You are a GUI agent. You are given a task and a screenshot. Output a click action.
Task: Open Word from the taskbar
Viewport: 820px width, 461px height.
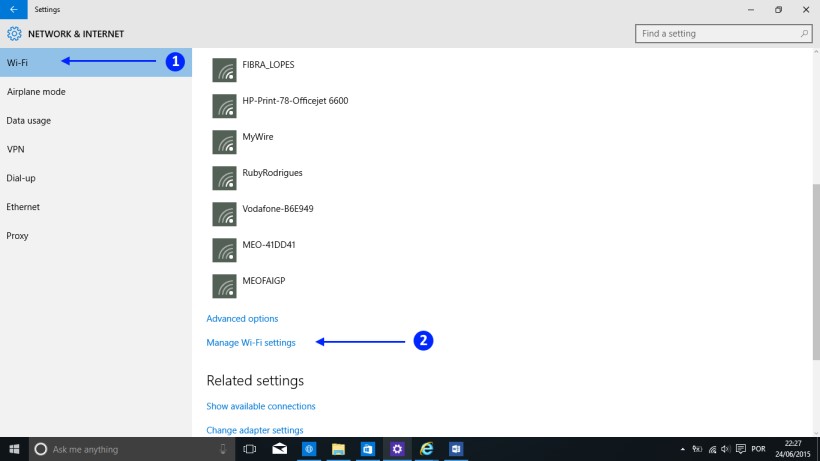pos(456,449)
